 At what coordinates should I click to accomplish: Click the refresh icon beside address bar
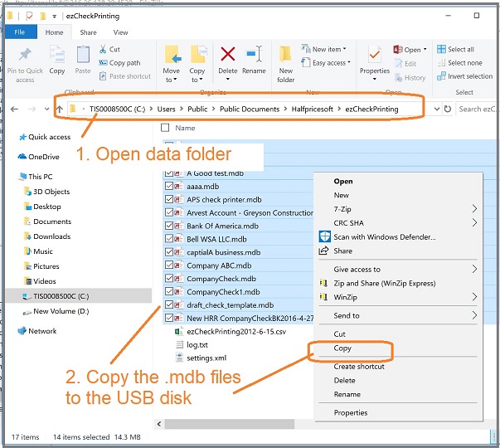[x=448, y=109]
